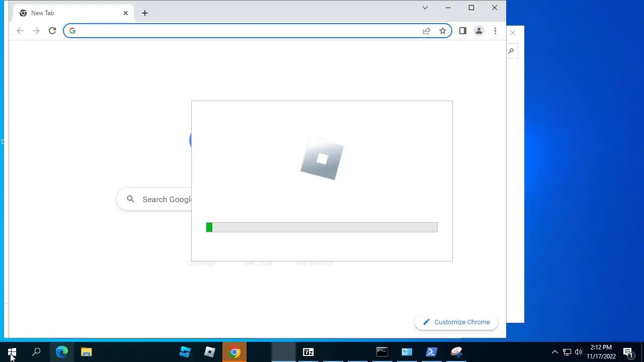Launch Microsoft Edge from taskbar
The height and width of the screenshot is (362, 644).
pos(62,352)
